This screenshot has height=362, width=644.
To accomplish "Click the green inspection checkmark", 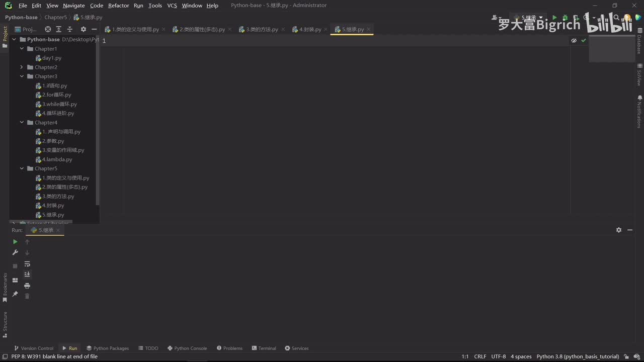I will point(584,40).
